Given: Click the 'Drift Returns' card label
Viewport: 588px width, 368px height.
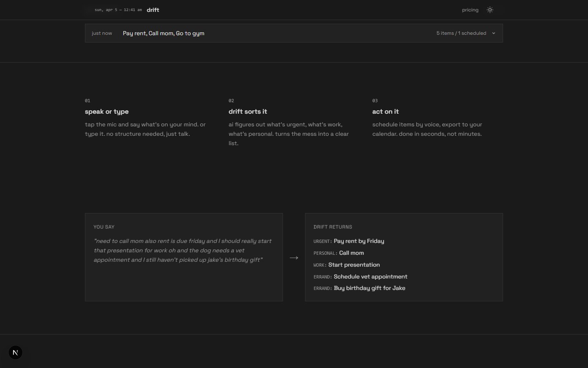Looking at the screenshot, I should coord(332,227).
